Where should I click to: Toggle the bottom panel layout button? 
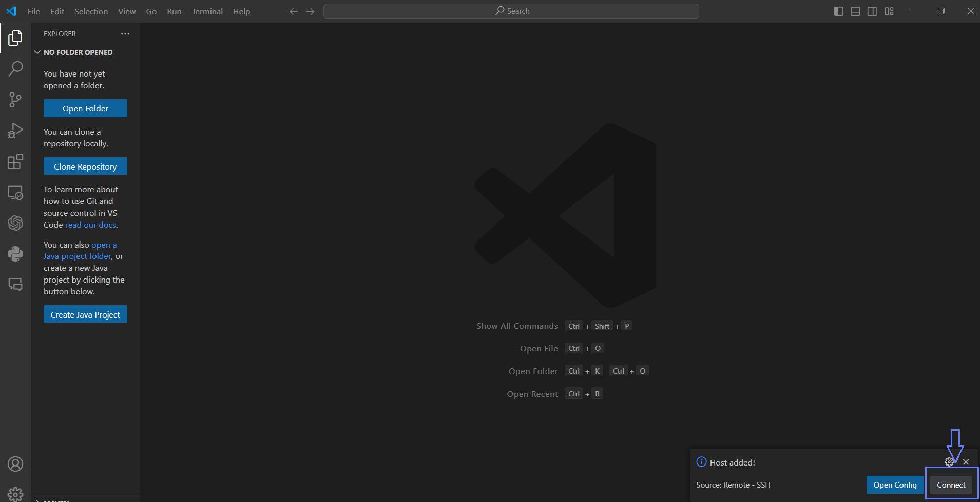coord(855,11)
